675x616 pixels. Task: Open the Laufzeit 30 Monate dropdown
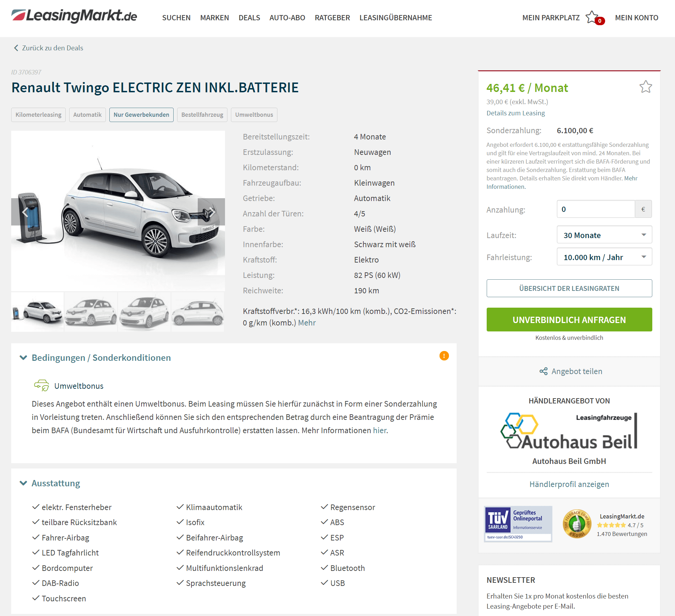coord(604,235)
